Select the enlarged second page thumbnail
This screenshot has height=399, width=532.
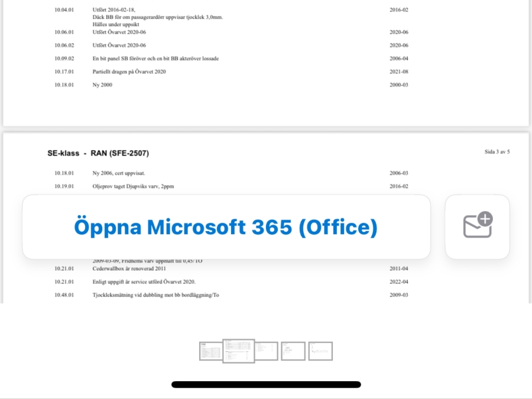pyautogui.click(x=238, y=351)
